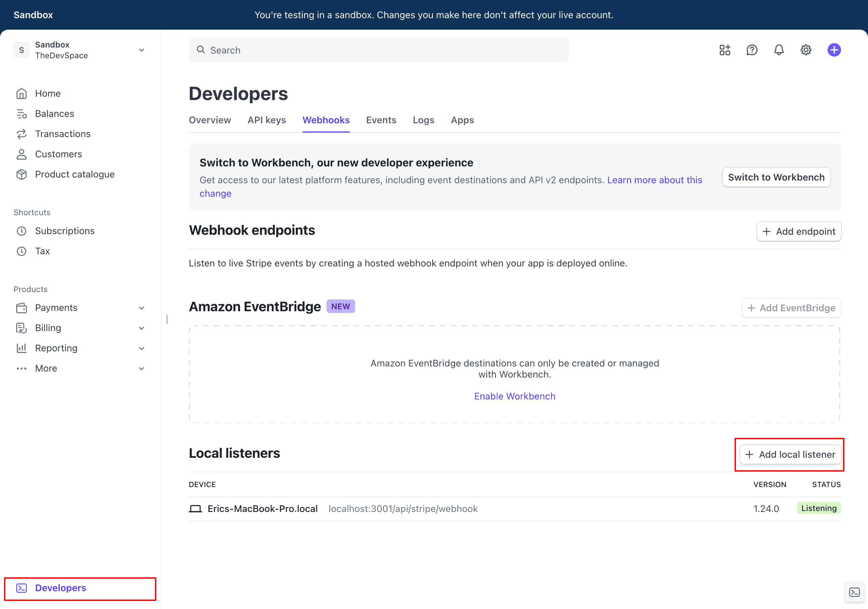868x609 pixels.
Task: Click the Enable Workbench link
Action: click(515, 396)
